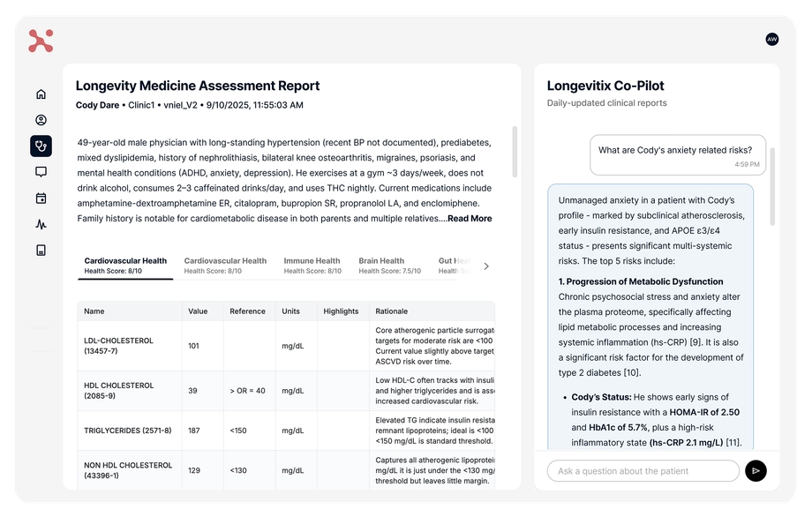Go to the Home page icon
The image size is (812, 517).
(x=41, y=94)
